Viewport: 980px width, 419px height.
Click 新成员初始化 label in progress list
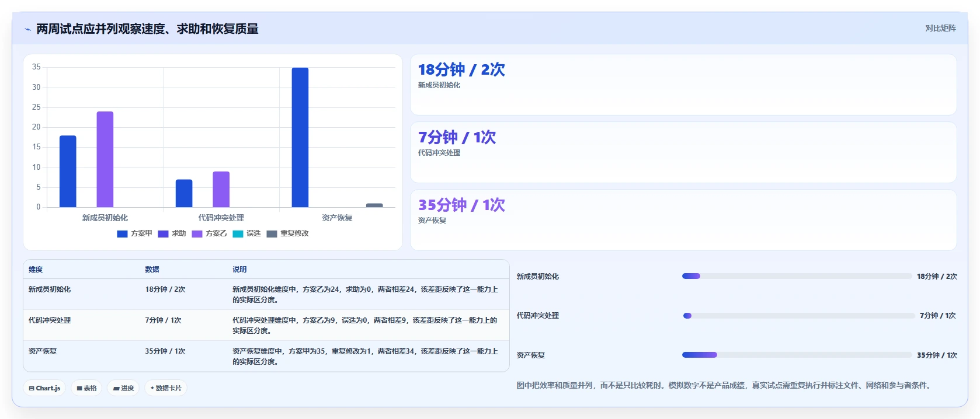[x=538, y=277]
